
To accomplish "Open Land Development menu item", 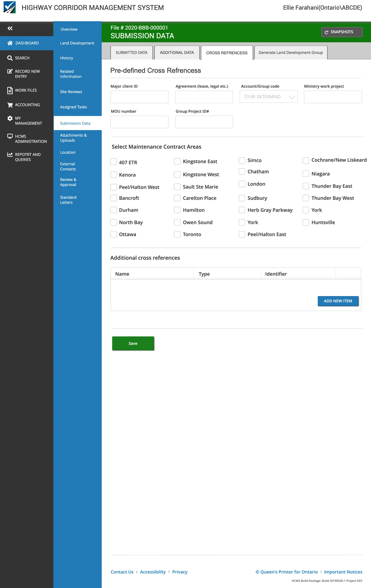I will point(77,43).
